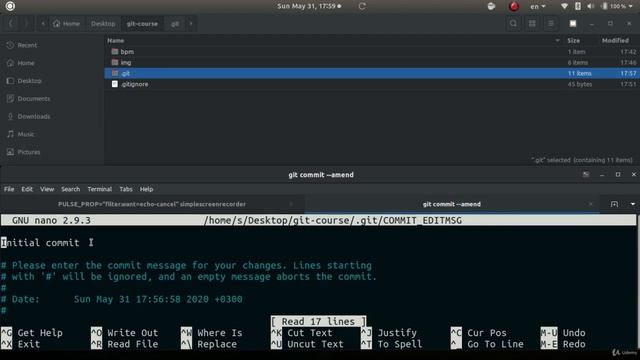Click the new terminal tab icon
Viewport: 640px width, 360px height.
pyautogui.click(x=614, y=204)
